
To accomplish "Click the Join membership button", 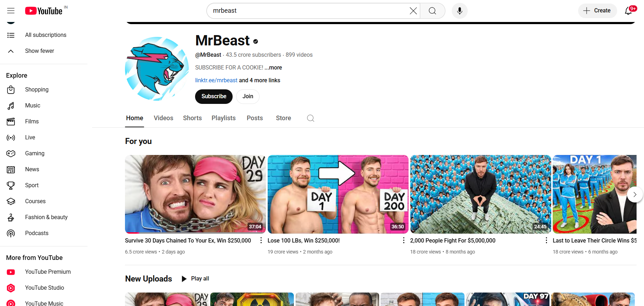I will [x=248, y=96].
